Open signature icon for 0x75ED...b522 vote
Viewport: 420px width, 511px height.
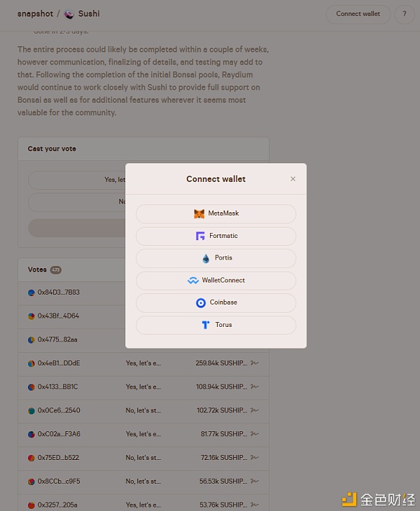click(x=255, y=458)
